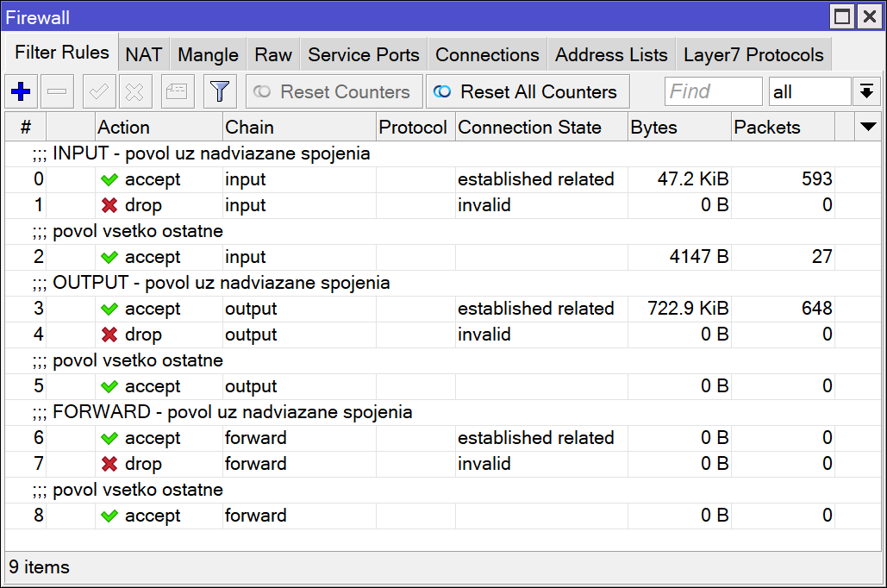Click the blue plus icon to add rule
Screen dimensions: 887x588
tap(21, 91)
